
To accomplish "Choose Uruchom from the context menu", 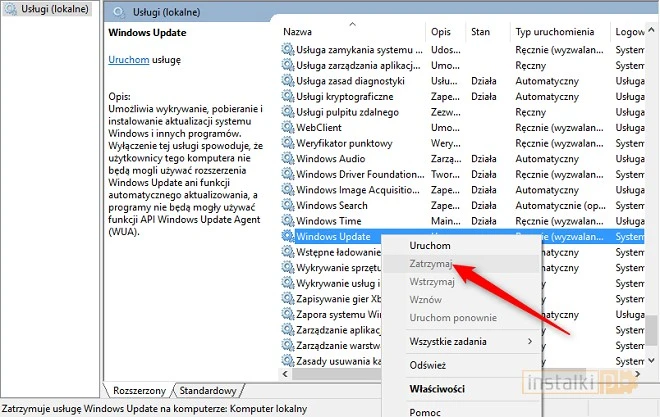I will coord(430,246).
